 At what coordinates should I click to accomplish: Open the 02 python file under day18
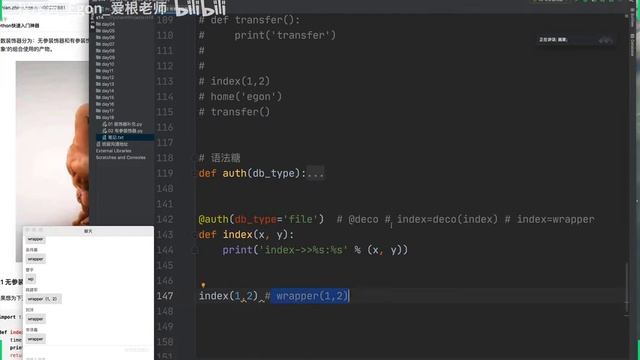[x=122, y=131]
